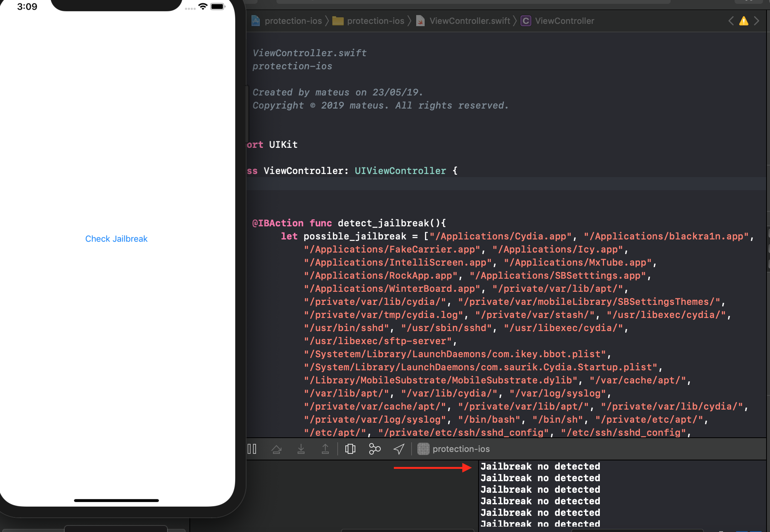Open the protection-ios folder breadcrumb
This screenshot has height=532, width=770.
pos(375,21)
